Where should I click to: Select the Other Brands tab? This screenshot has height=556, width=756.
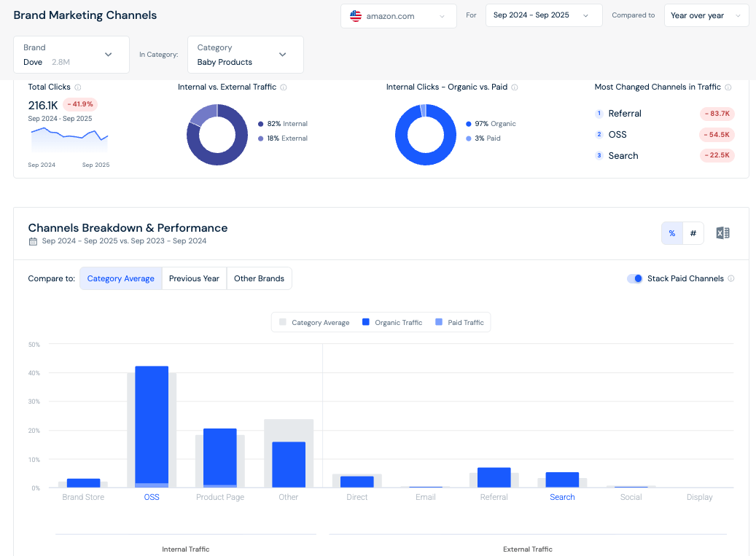[x=259, y=278]
